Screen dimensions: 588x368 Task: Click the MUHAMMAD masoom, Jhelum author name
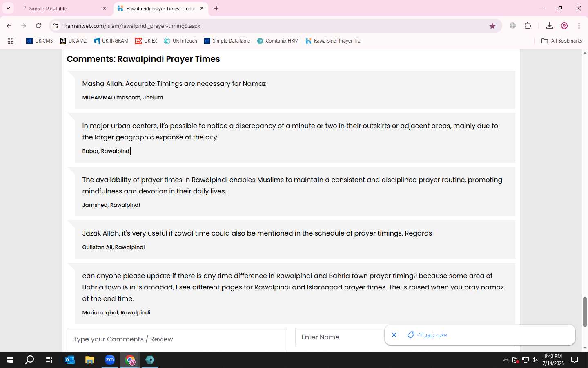coord(122,97)
